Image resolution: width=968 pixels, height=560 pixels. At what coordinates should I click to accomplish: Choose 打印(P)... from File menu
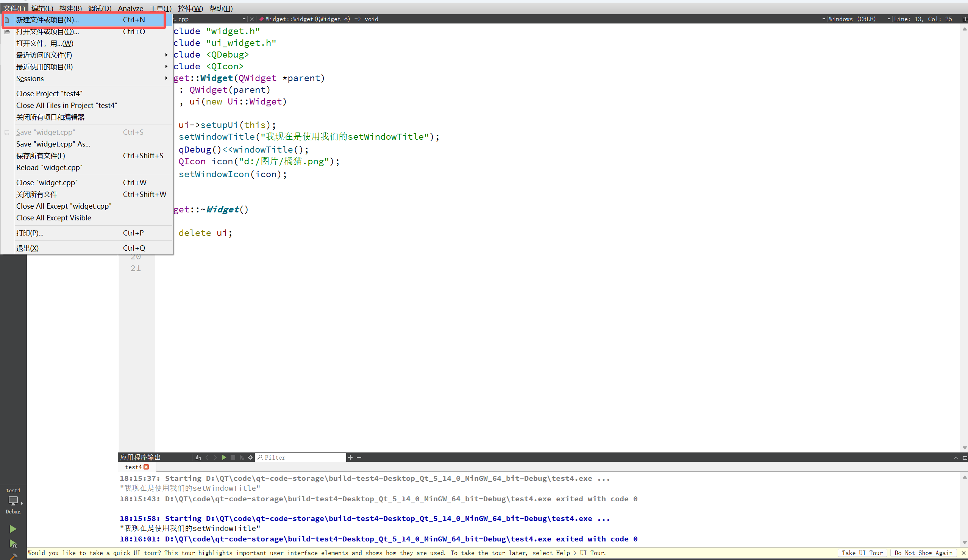(86, 233)
